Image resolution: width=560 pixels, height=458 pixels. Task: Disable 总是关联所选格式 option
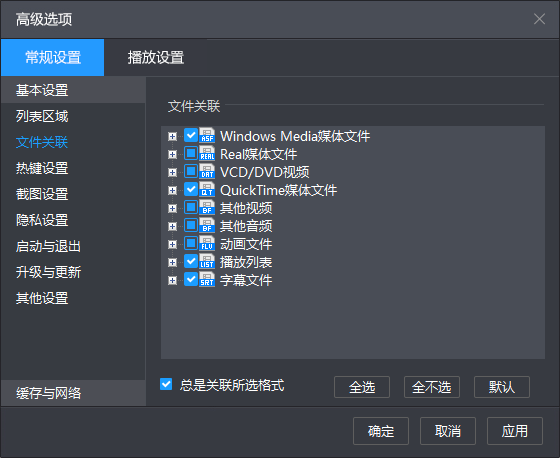click(x=166, y=384)
